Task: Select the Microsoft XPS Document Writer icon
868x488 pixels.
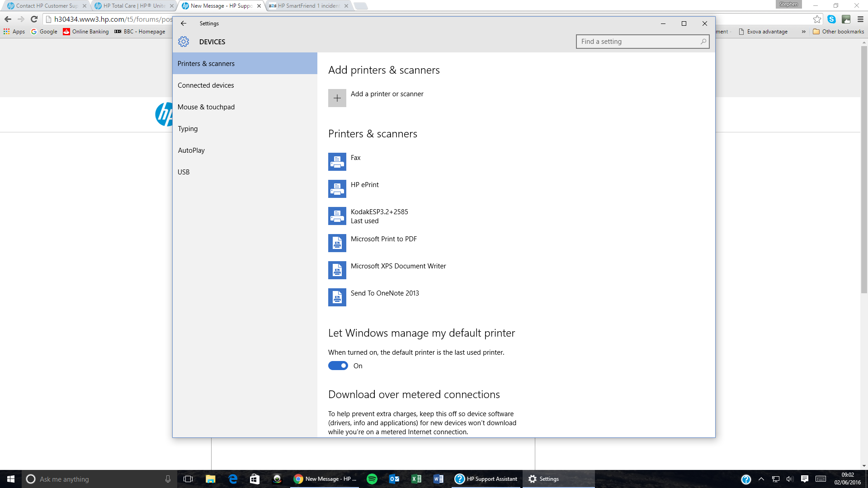Action: click(x=337, y=270)
